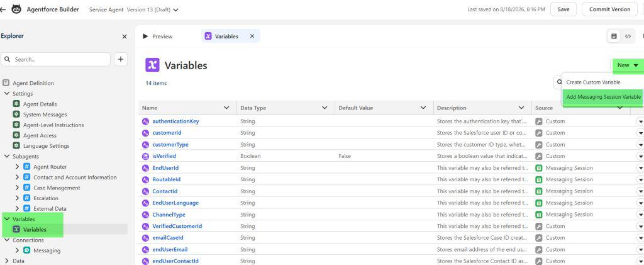Open the New dropdown button
The image size is (644, 265).
628,65
